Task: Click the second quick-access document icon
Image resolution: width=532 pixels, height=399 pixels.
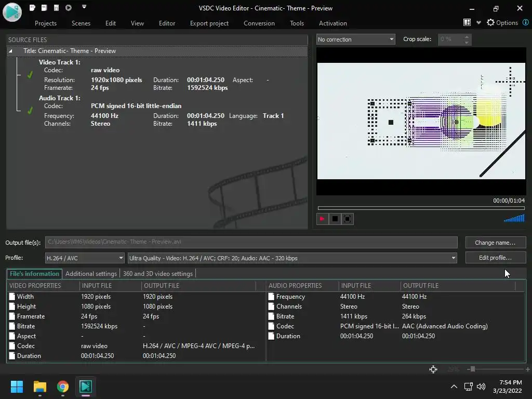Action: (44, 7)
